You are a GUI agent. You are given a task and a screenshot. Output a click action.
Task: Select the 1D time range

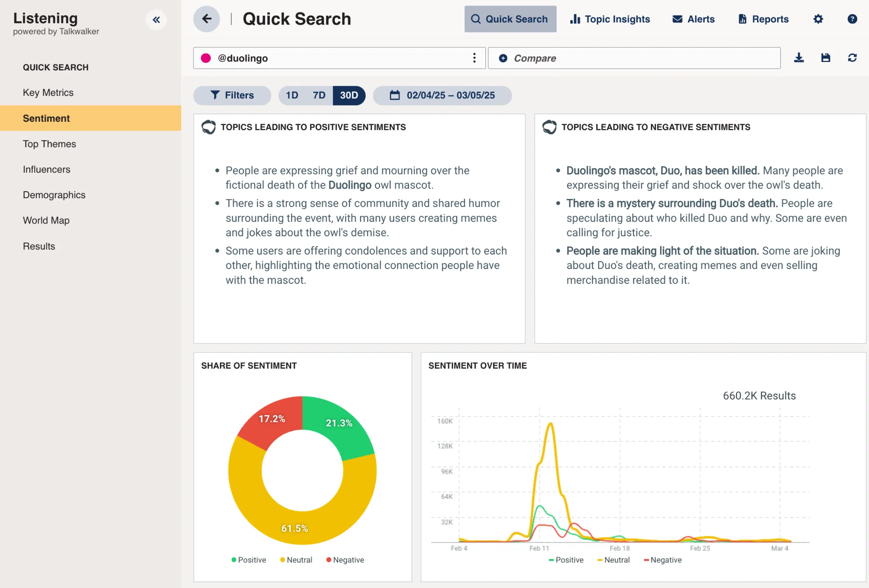[x=292, y=95]
